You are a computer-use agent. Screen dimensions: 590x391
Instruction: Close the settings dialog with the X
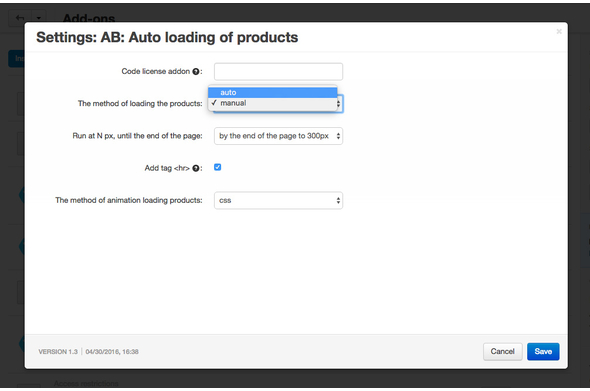[x=559, y=32]
